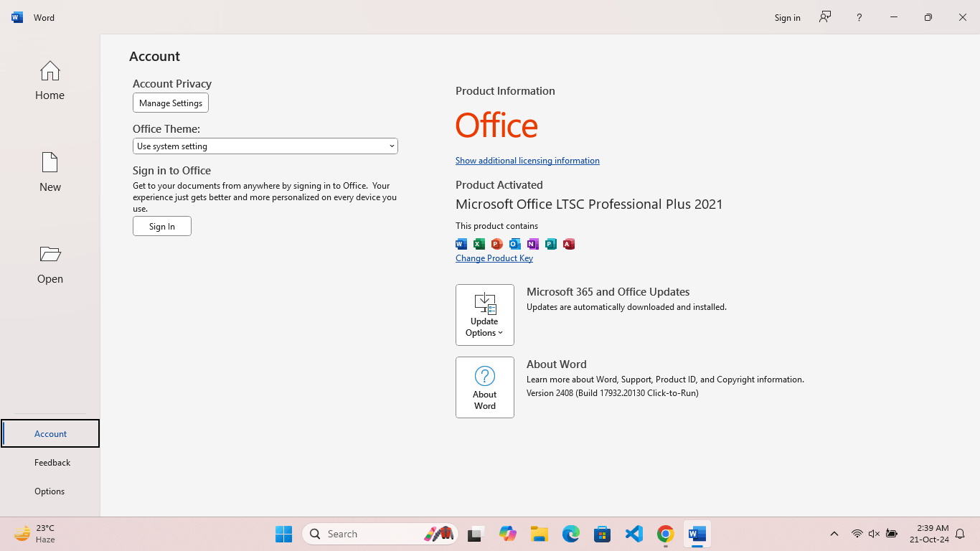Click the Open folder icon in sidebar
The width and height of the screenshot is (980, 551).
[50, 254]
